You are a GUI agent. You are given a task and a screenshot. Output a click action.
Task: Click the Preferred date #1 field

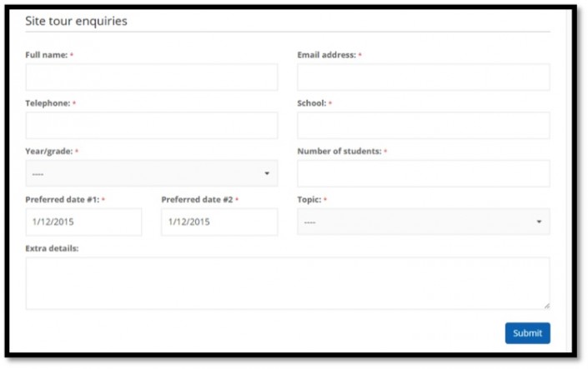83,222
